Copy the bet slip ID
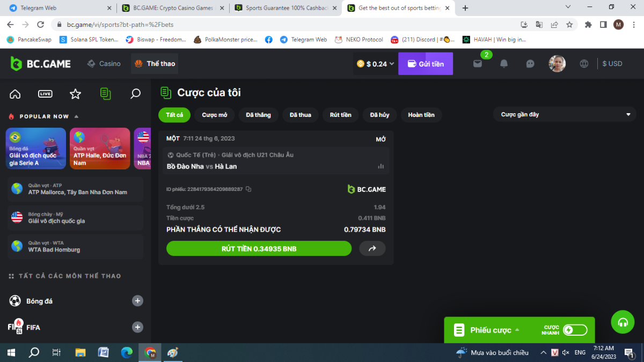 [248, 189]
